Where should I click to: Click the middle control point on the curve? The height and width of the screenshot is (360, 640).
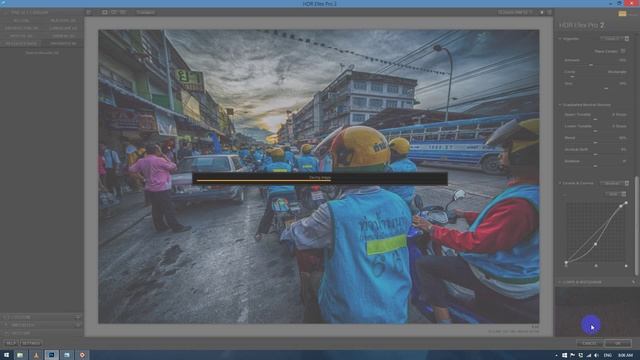pos(596,244)
